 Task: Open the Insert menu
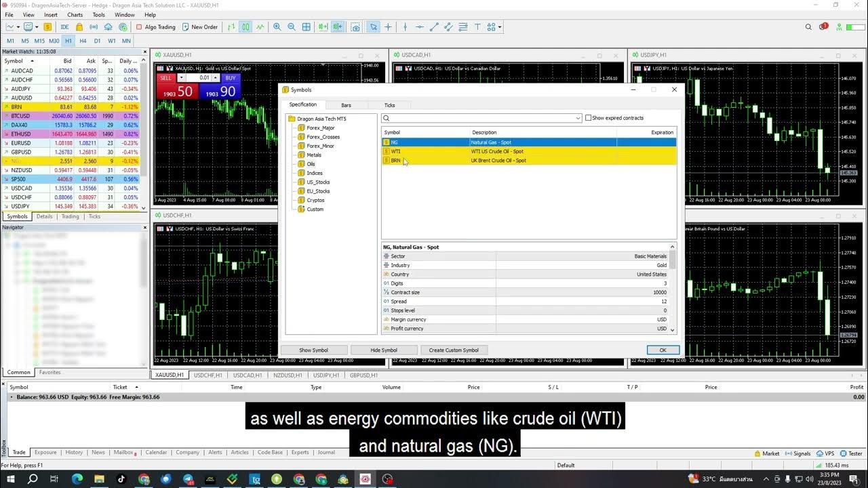pyautogui.click(x=51, y=15)
